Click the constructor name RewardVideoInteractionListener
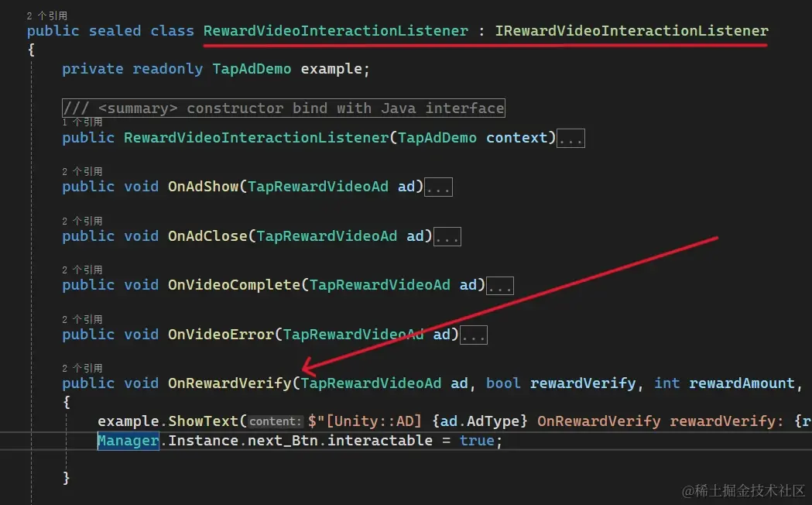This screenshot has width=812, height=505. point(255,138)
